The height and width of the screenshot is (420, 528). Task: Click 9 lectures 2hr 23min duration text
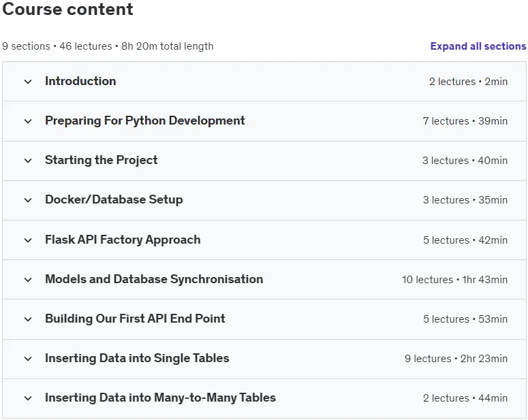(x=456, y=359)
